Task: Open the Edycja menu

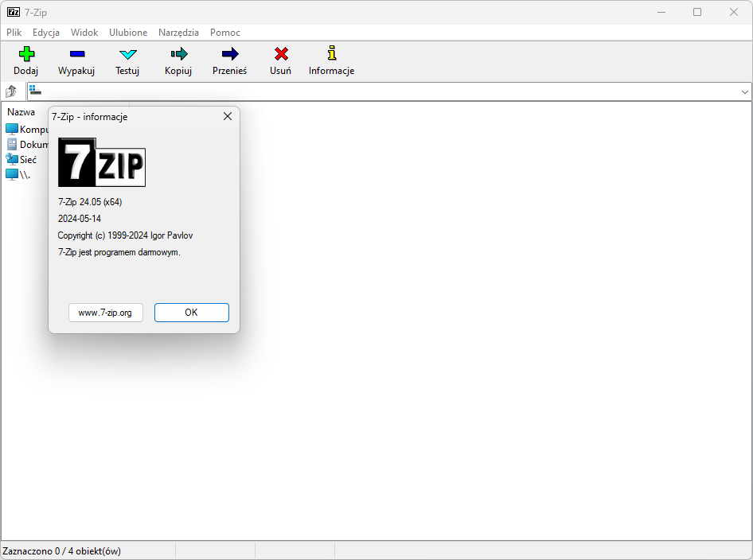Action: click(46, 33)
